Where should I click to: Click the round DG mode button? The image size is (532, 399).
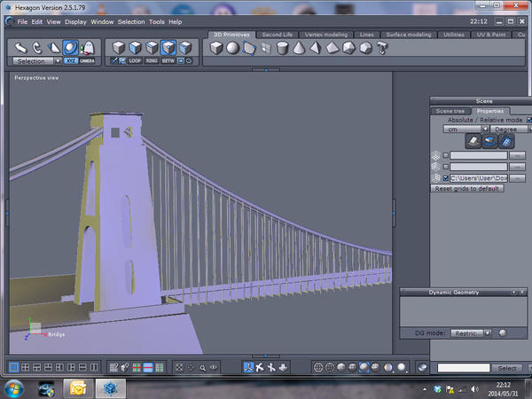pyautogui.click(x=503, y=332)
